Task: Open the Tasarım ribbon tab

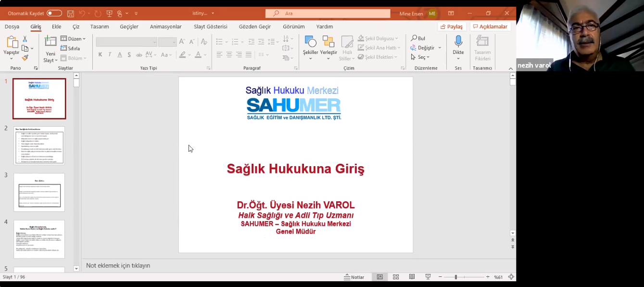Action: tap(100, 26)
